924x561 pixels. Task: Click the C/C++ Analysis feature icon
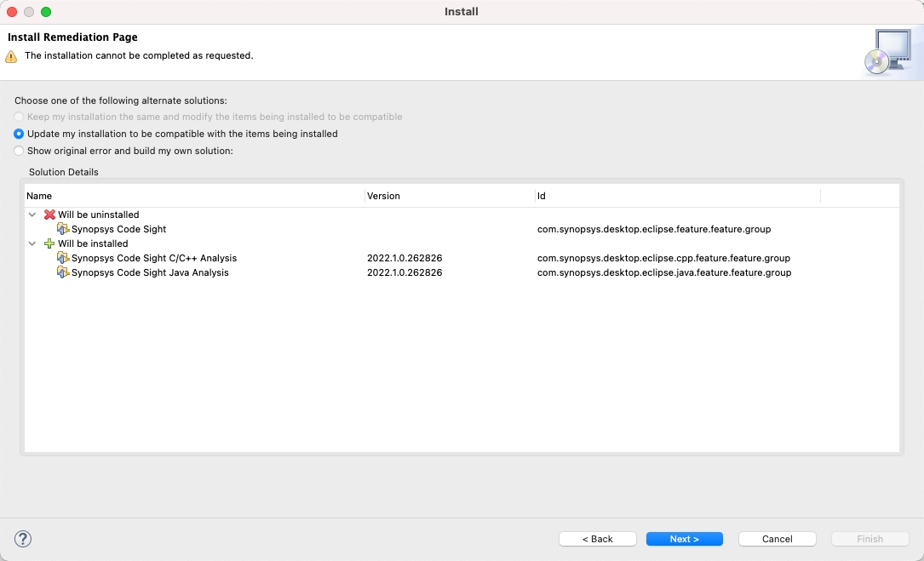62,258
